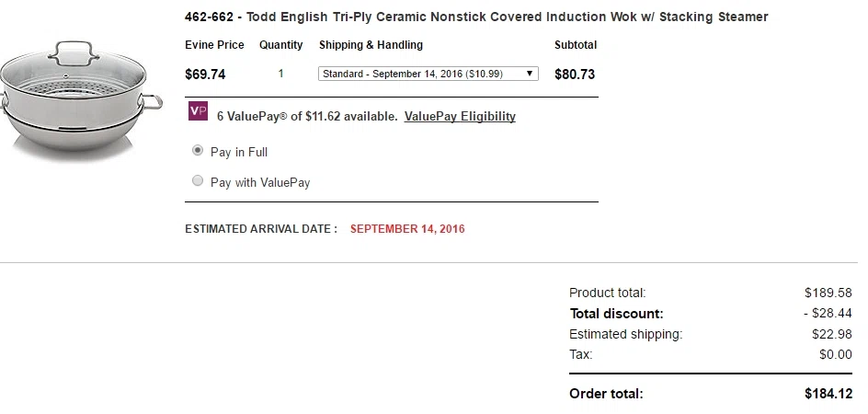The height and width of the screenshot is (414, 868).
Task: Click the Order total amount $184.12
Action: tap(828, 394)
